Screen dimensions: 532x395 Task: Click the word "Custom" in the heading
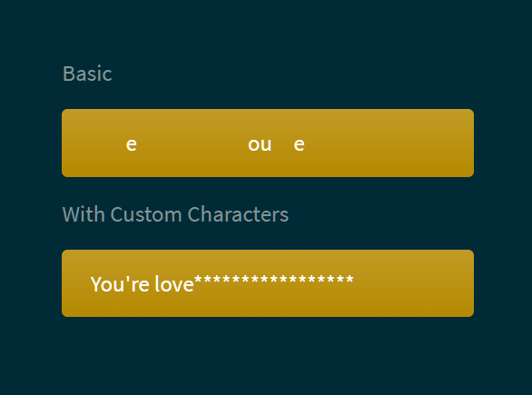pyautogui.click(x=146, y=214)
